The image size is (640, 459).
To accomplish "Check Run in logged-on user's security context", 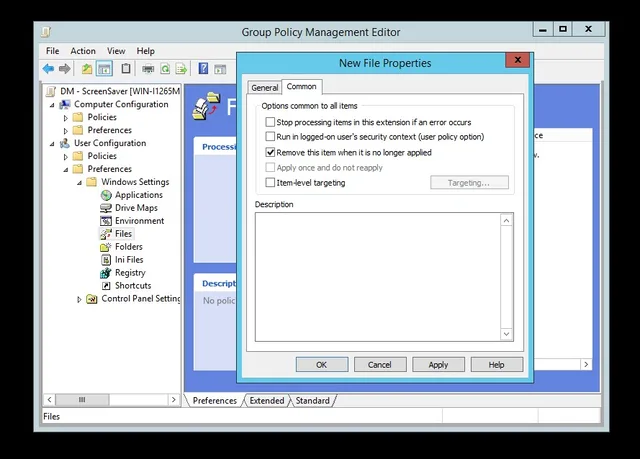I will (270, 136).
